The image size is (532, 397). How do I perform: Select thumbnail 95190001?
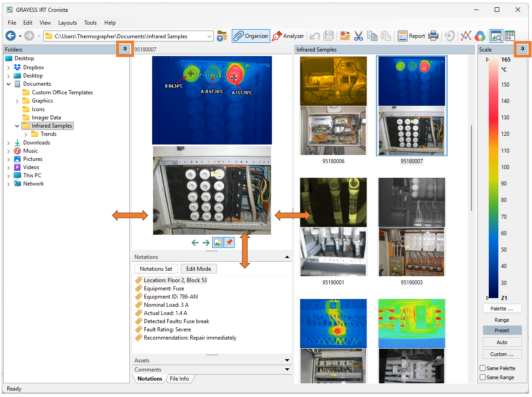(x=333, y=231)
